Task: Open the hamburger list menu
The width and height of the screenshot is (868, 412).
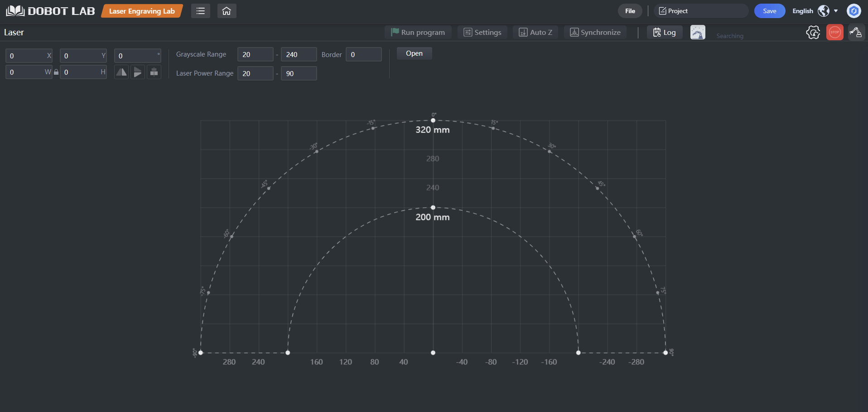Action: coord(201,11)
